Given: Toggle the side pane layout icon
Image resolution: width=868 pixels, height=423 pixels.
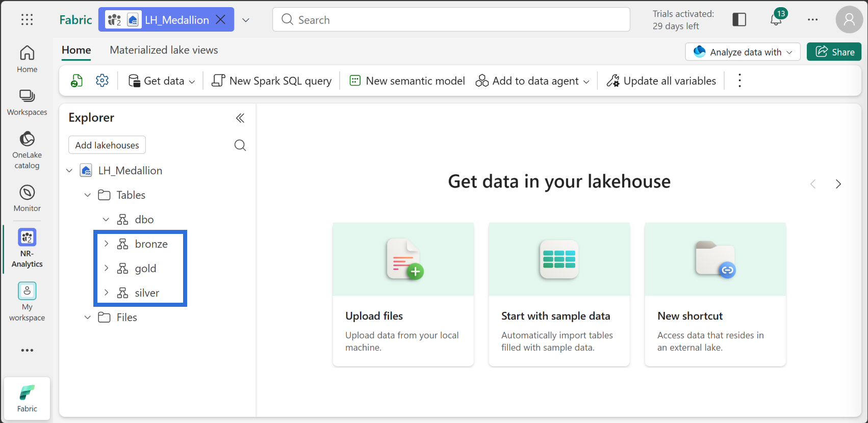Looking at the screenshot, I should (x=739, y=19).
